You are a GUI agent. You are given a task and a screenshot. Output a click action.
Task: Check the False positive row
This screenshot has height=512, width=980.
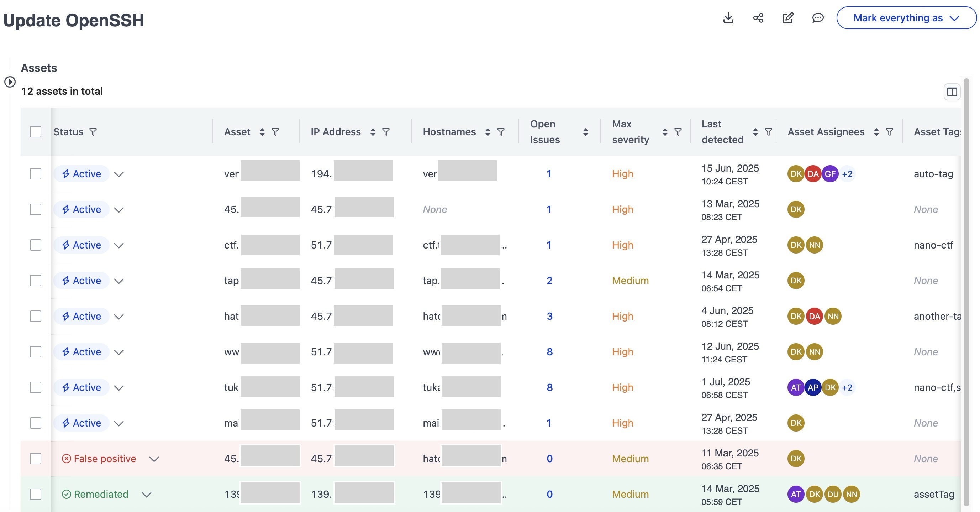pyautogui.click(x=35, y=459)
